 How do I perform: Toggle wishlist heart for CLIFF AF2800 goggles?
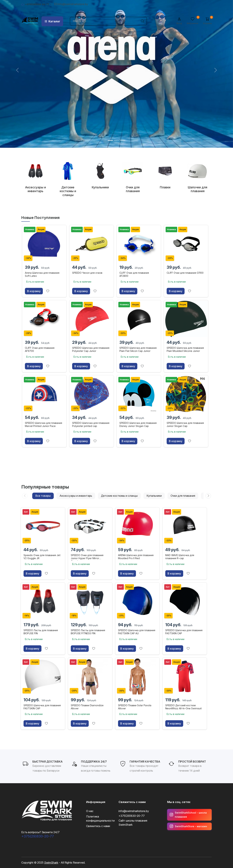point(142,291)
